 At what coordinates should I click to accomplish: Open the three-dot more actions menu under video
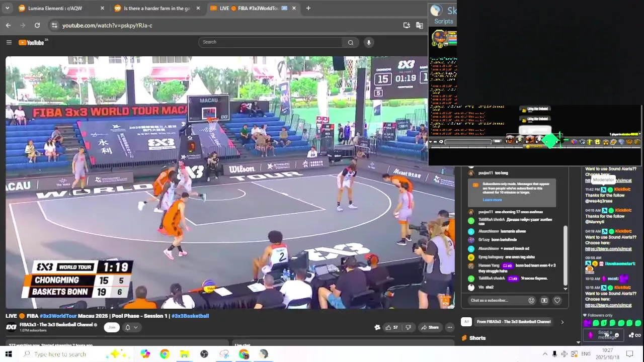tap(450, 327)
